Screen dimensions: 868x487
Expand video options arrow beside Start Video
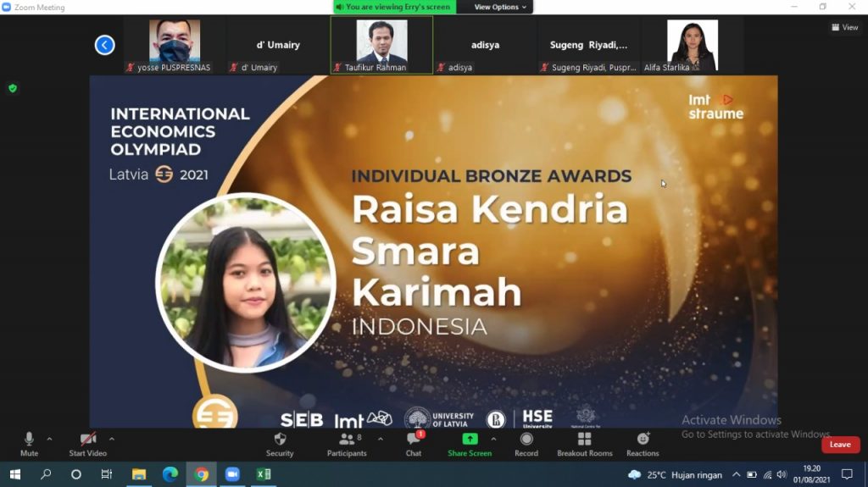point(111,439)
